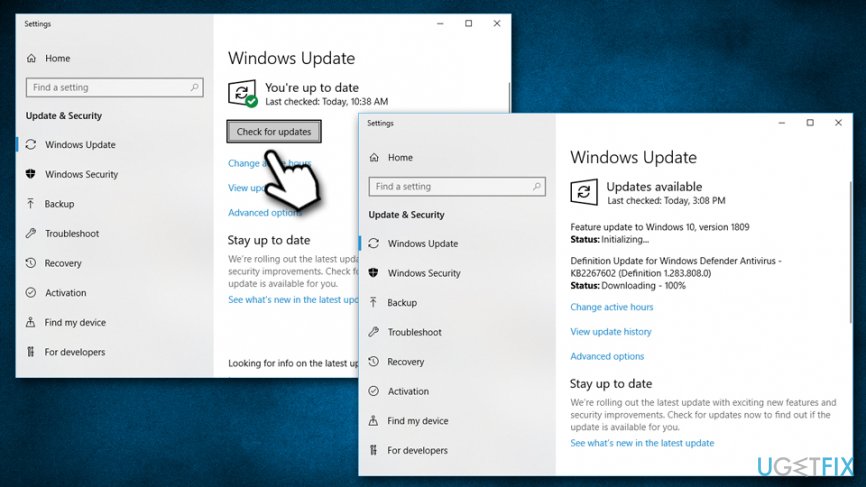Image resolution: width=866 pixels, height=487 pixels.
Task: Click Find a setting field in front window
Action: [x=457, y=187]
